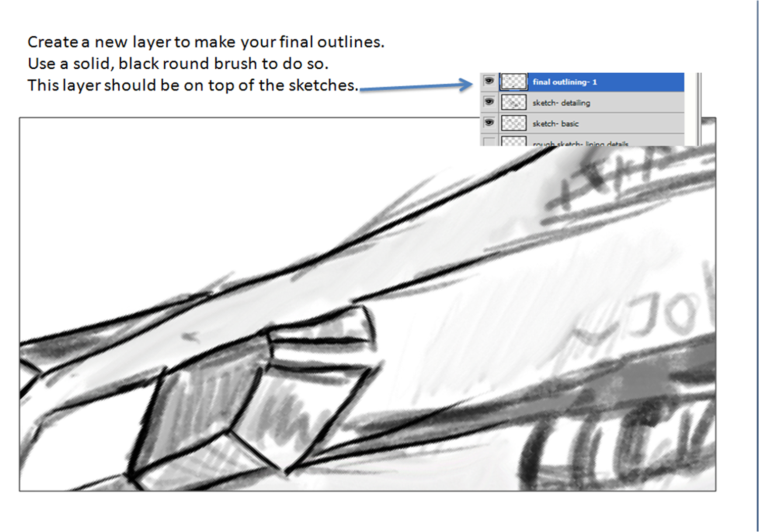Click the sketch- detailing layer thumbnail
This screenshot has height=532, width=759.
coord(513,103)
